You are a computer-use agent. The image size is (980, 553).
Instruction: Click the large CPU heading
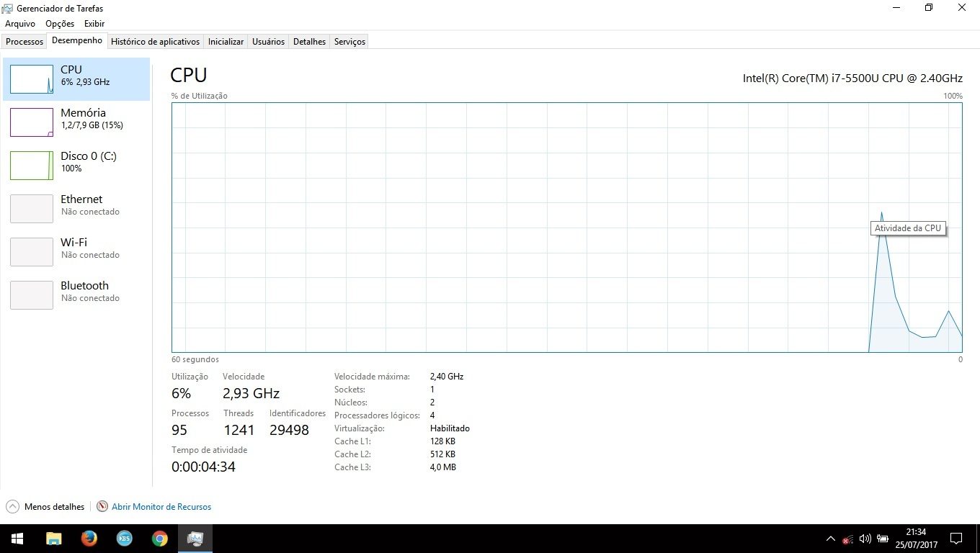click(189, 75)
